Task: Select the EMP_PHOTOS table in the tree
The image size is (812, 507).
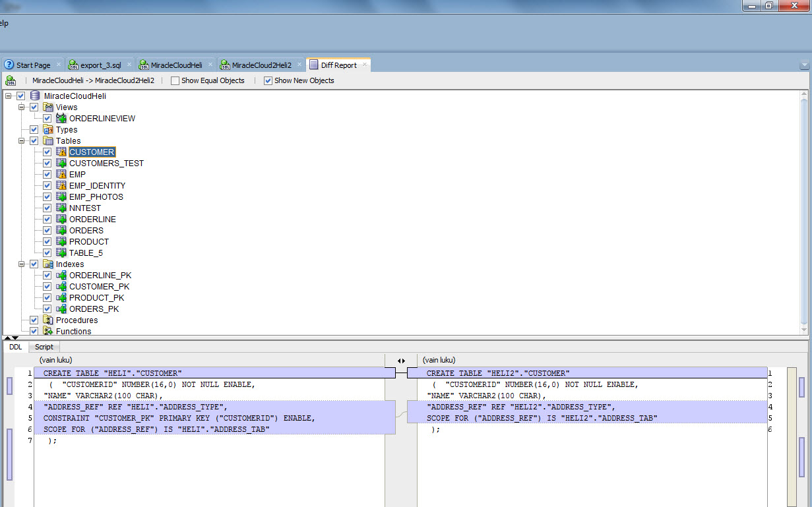Action: 96,197
